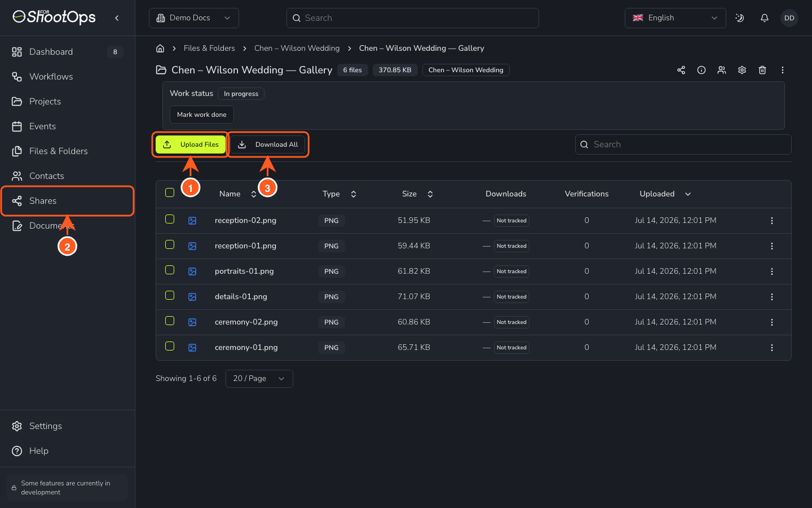This screenshot has height=508, width=812.
Task: Click the share folder icon in header
Action: (681, 70)
